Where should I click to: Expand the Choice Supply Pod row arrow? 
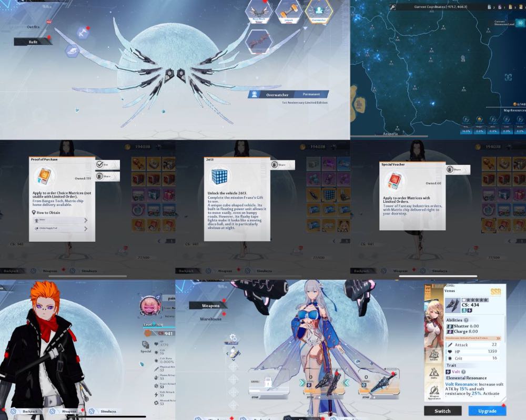tap(86, 229)
